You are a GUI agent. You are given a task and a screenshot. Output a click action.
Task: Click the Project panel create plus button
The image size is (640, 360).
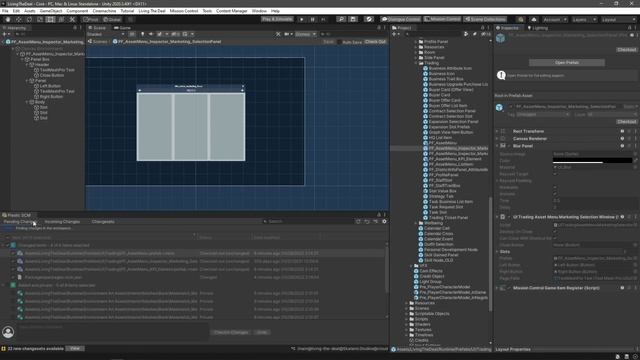[395, 34]
